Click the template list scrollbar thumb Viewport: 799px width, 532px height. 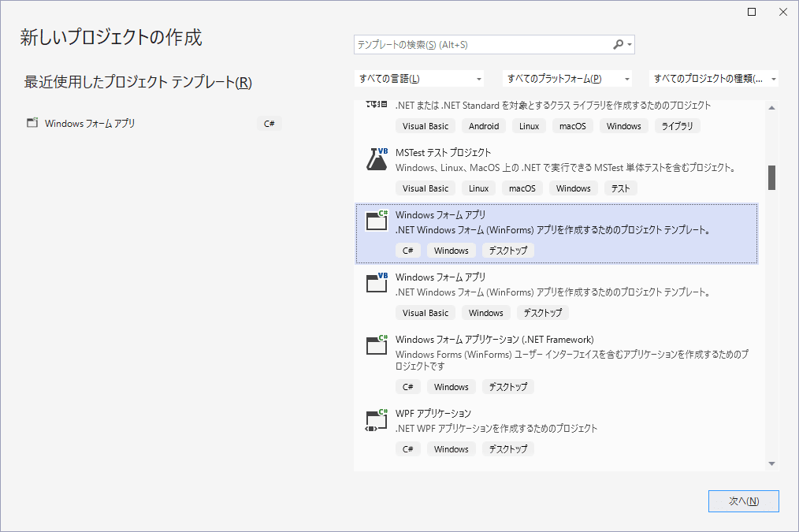point(771,177)
